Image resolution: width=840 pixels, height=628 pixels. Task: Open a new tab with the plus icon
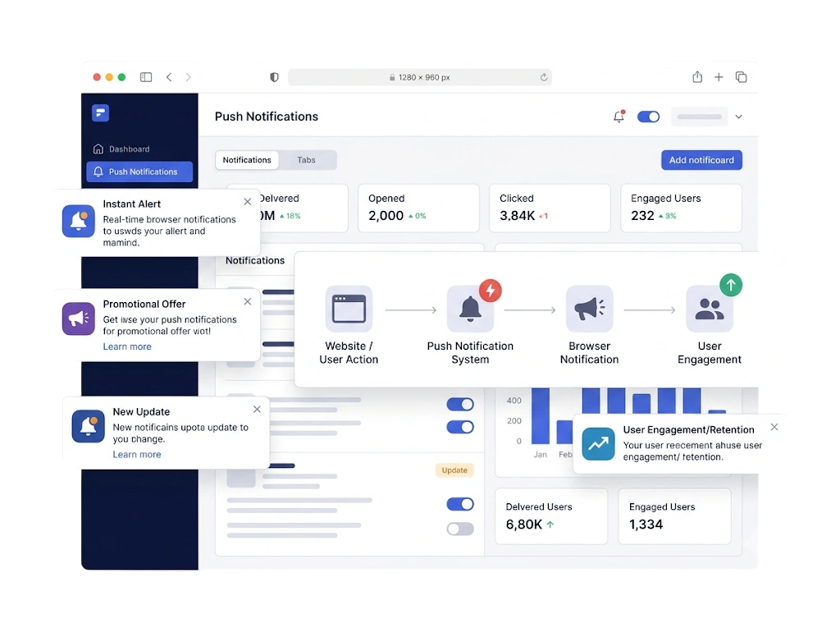[719, 77]
